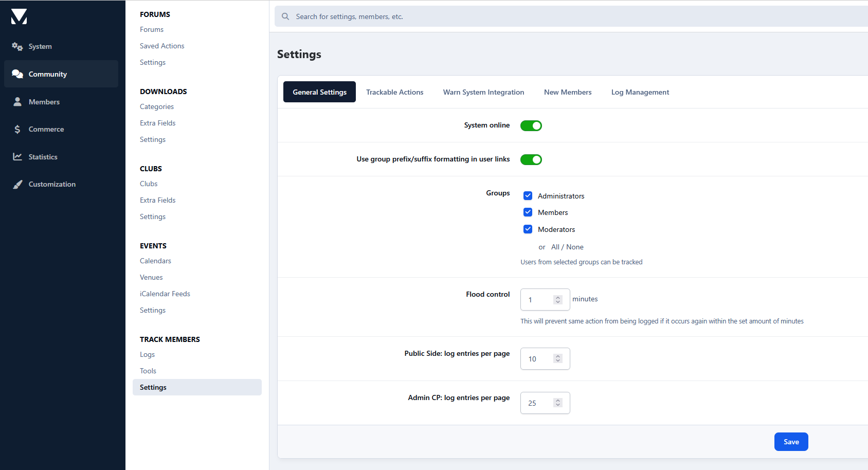This screenshot has width=868, height=470.
Task: Focus the settings search field
Action: coord(566,16)
